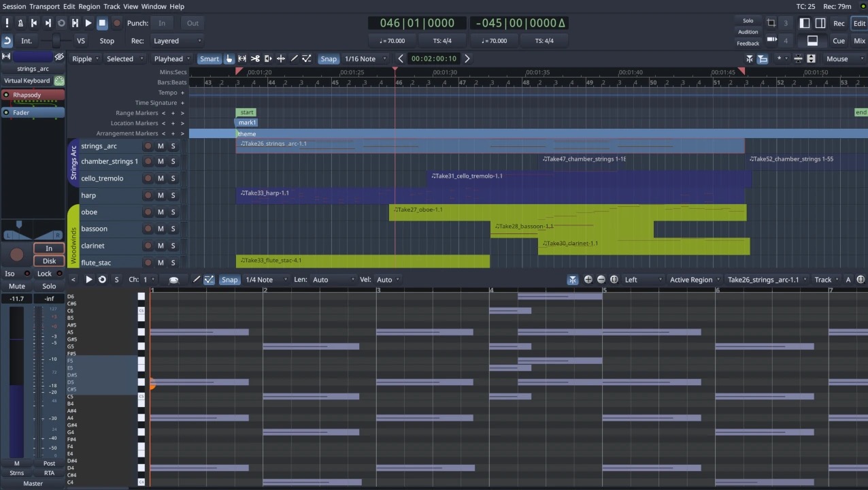Go to session end transport icon
Image resolution: width=868 pixels, height=490 pixels.
48,23
